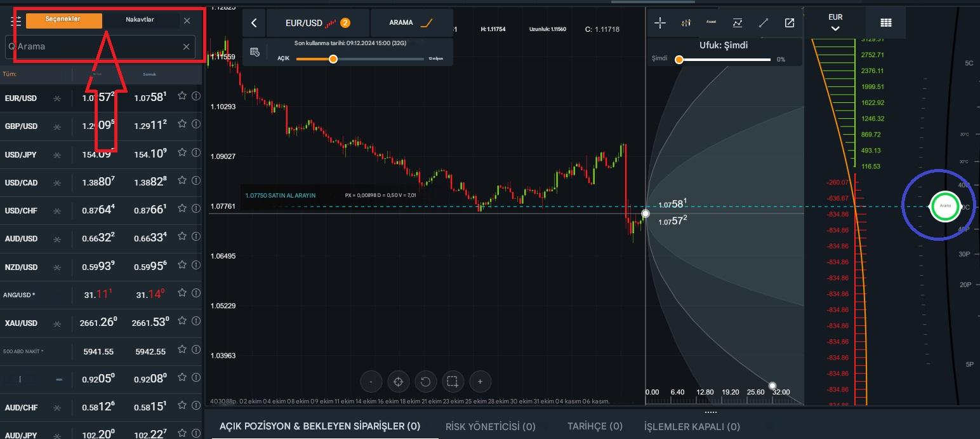Toggle the favorite star for USD/JPY
Screen dimensions: 980x439
[x=182, y=152]
